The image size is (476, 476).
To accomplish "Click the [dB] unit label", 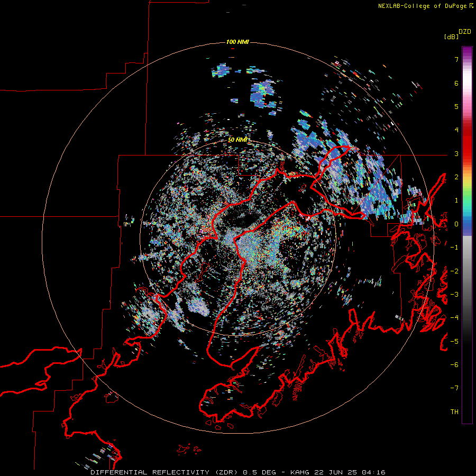I will (x=452, y=36).
